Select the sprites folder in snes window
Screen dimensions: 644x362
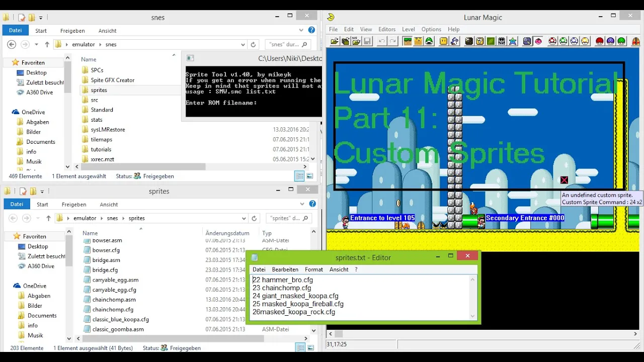(x=99, y=90)
